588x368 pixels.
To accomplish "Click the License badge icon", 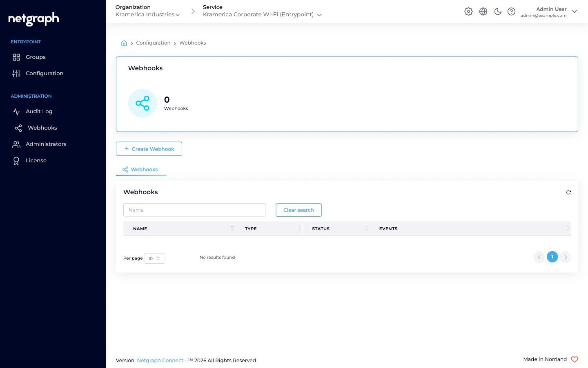I will pyautogui.click(x=16, y=161).
